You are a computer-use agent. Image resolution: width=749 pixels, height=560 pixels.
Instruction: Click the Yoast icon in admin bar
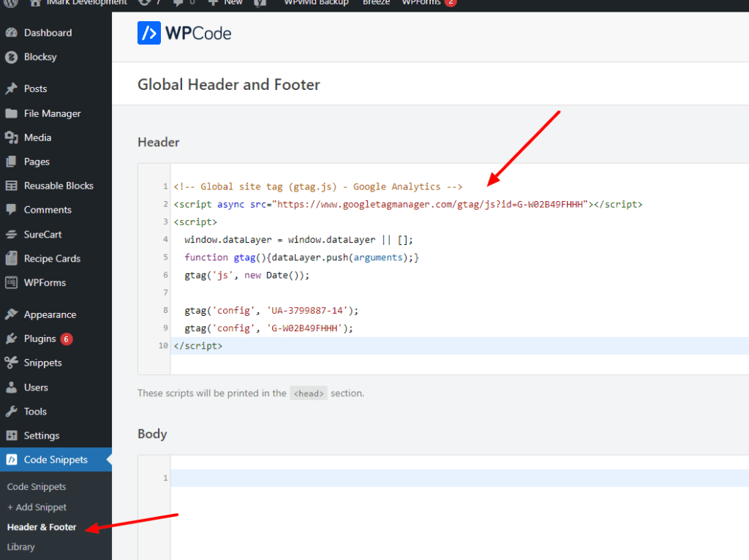[260, 2]
